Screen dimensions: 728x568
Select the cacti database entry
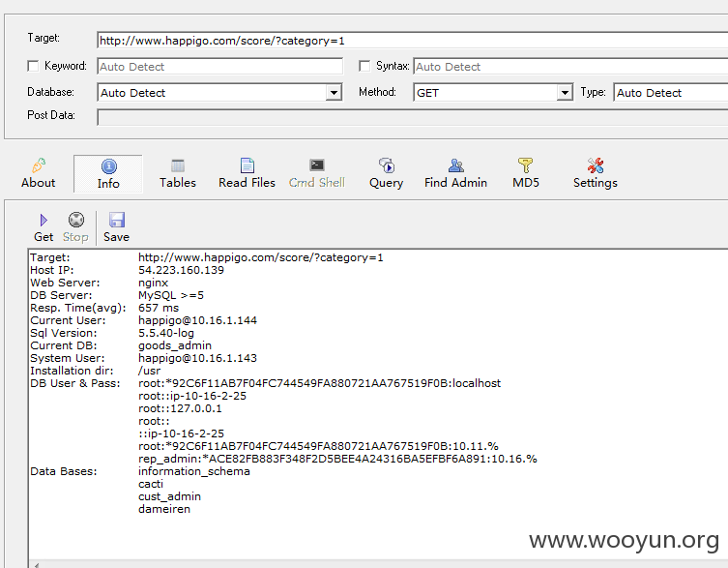pos(151,484)
